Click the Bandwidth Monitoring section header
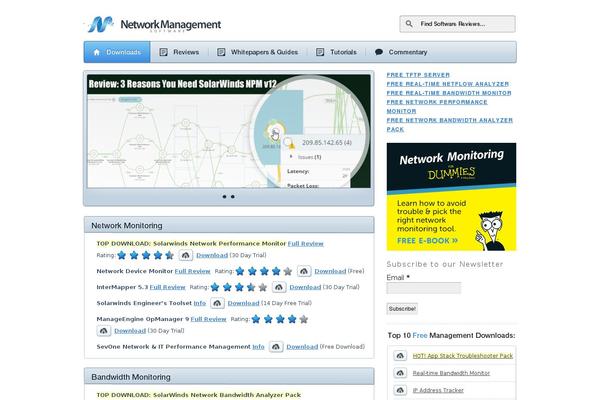Screen dimensions: 600x400 pos(229,377)
